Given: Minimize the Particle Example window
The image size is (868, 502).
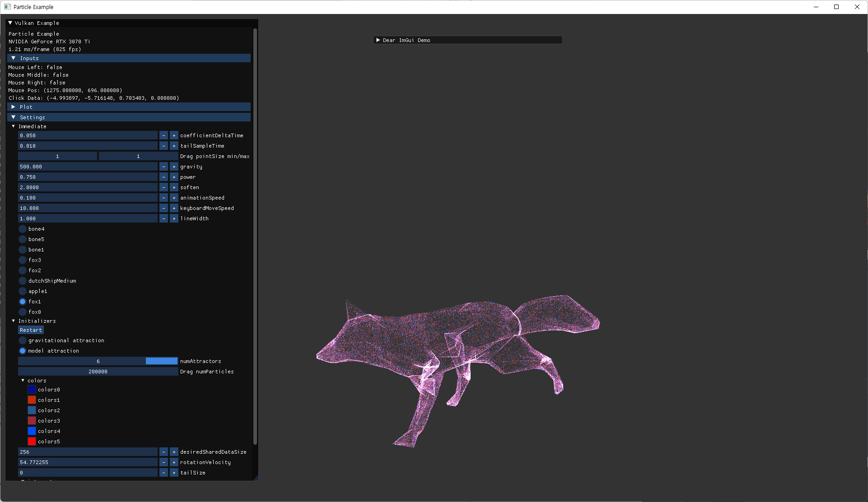Looking at the screenshot, I should (816, 7).
